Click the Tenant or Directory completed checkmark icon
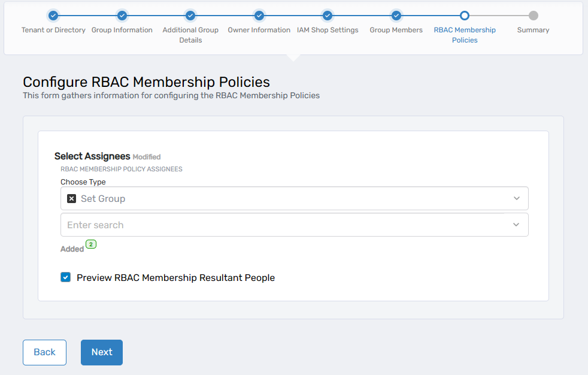 tap(53, 16)
